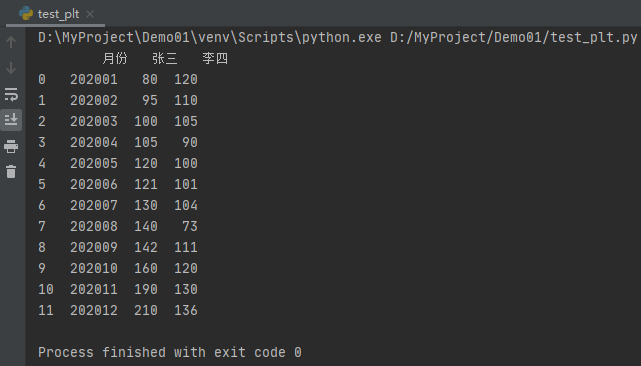Viewport: 641px width, 366px height.
Task: Click the value 73 in row 7
Action: click(x=190, y=226)
